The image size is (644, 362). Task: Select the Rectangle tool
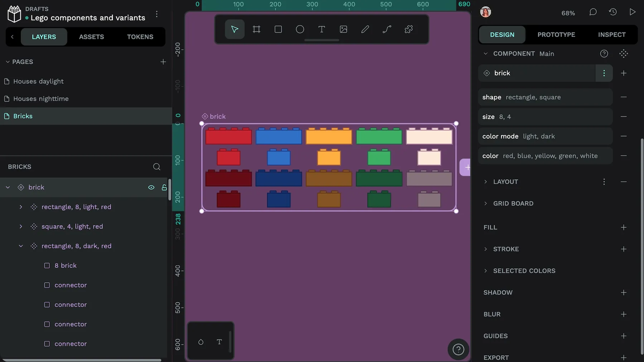(278, 29)
